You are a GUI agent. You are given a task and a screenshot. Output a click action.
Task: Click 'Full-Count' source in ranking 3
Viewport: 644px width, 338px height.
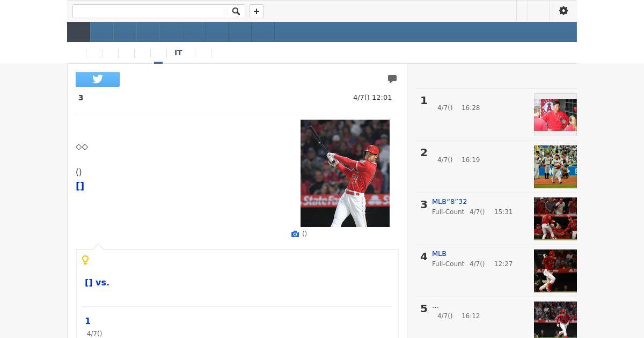tap(448, 212)
